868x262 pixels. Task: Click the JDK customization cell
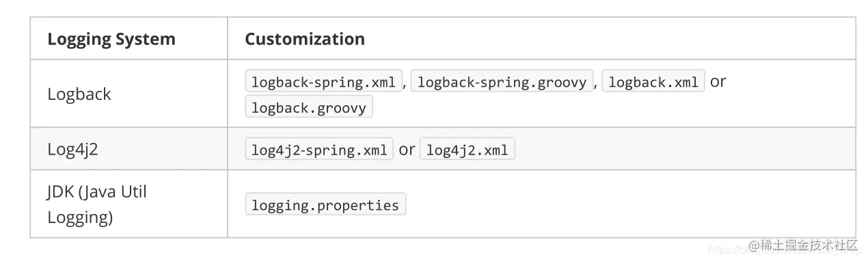click(541, 205)
